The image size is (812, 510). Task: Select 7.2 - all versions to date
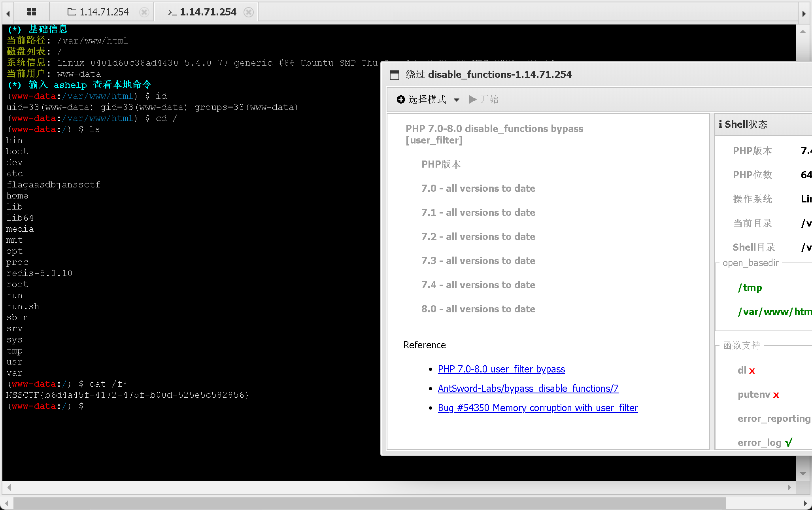[478, 236]
